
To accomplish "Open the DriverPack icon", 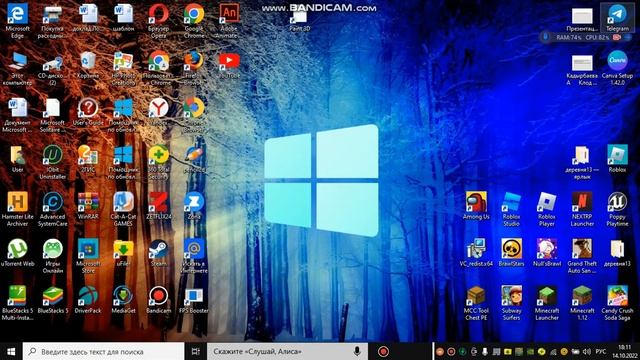I will 88,296.
